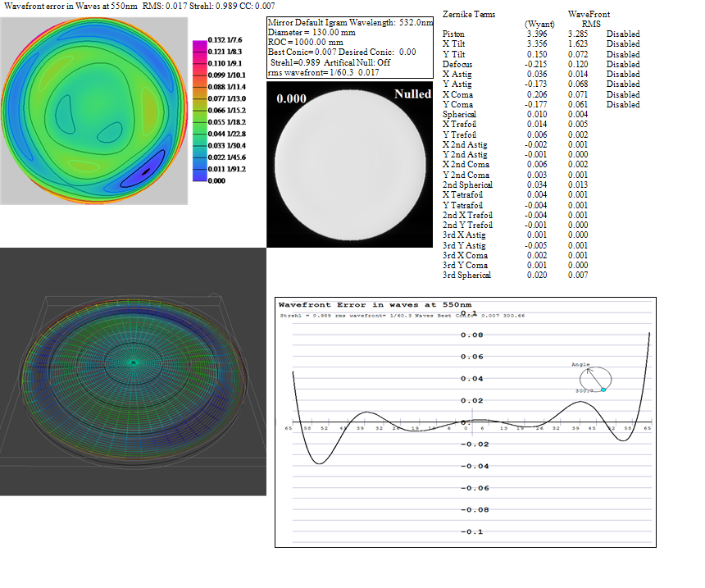
Task: Click the 'Spherical' Zernike term
Action: pos(459,115)
